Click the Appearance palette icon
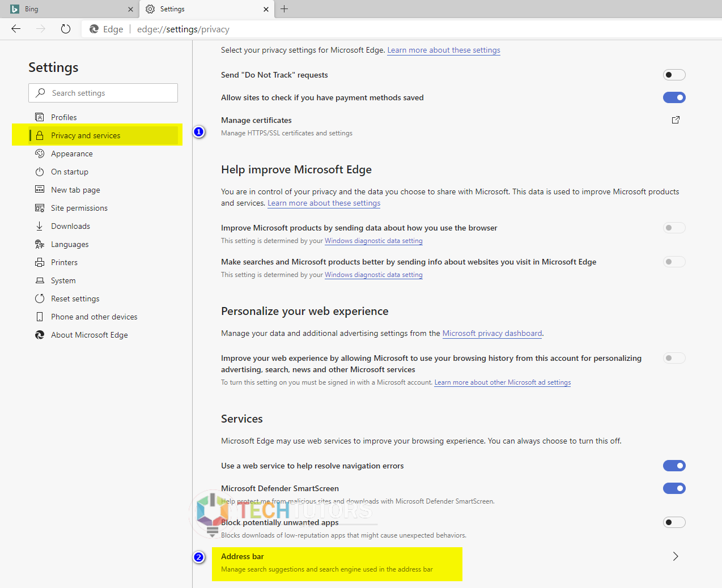 click(40, 154)
